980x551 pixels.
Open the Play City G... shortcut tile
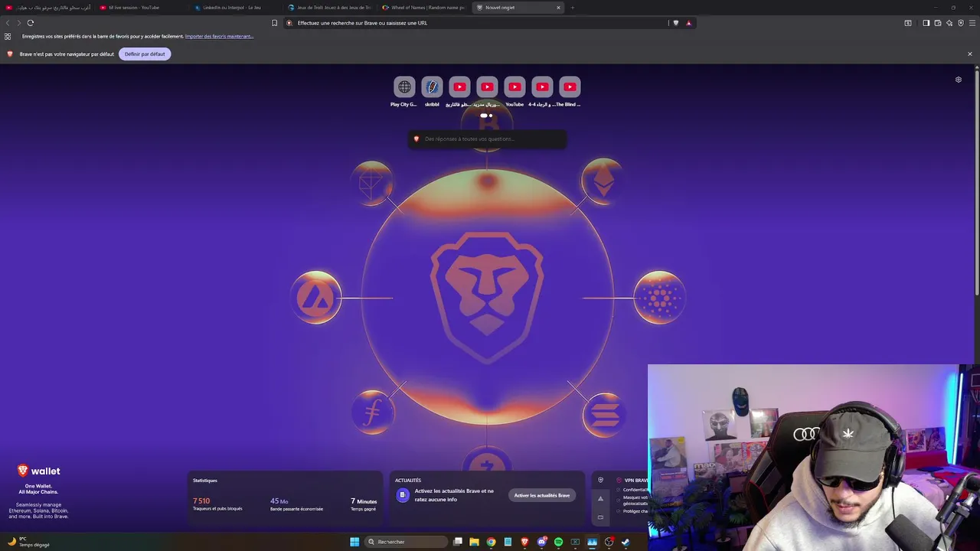tap(404, 87)
